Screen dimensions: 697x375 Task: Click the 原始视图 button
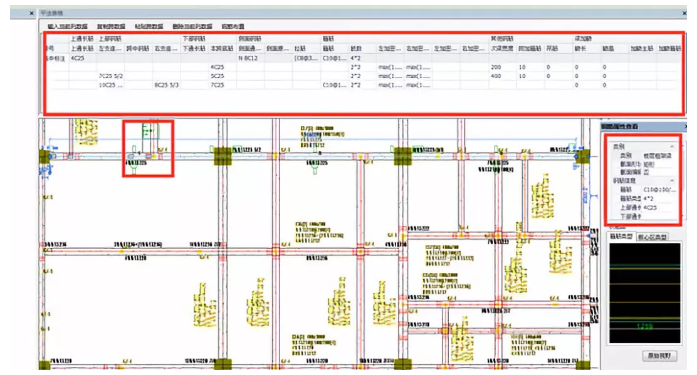pos(659,356)
